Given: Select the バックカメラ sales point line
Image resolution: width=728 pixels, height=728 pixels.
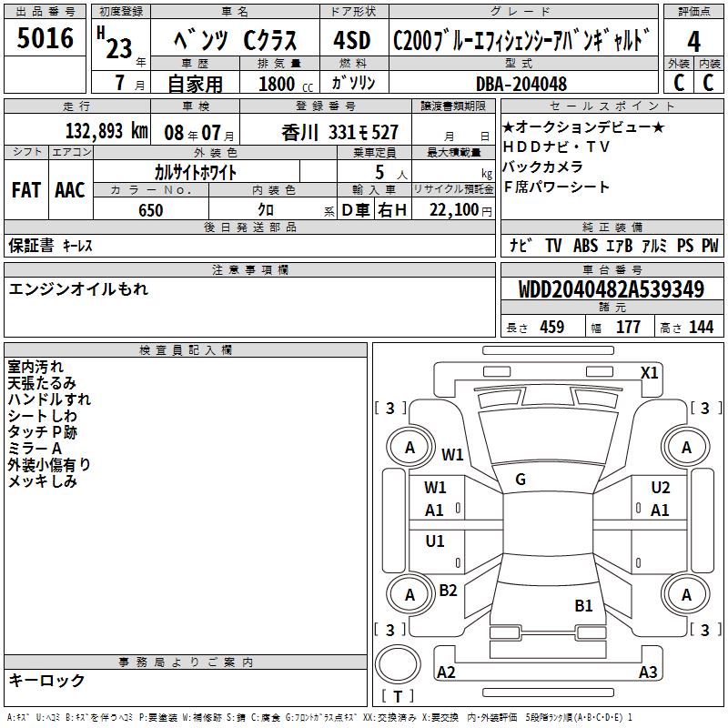Looking at the screenshot, I should pyautogui.click(x=542, y=167).
